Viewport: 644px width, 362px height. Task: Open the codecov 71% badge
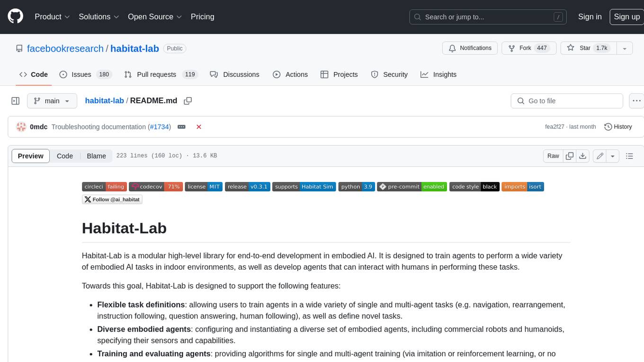156,187
